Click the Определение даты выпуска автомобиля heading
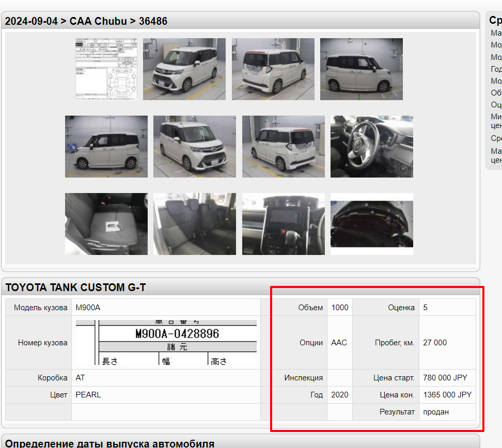This screenshot has width=502, height=448. click(x=109, y=443)
